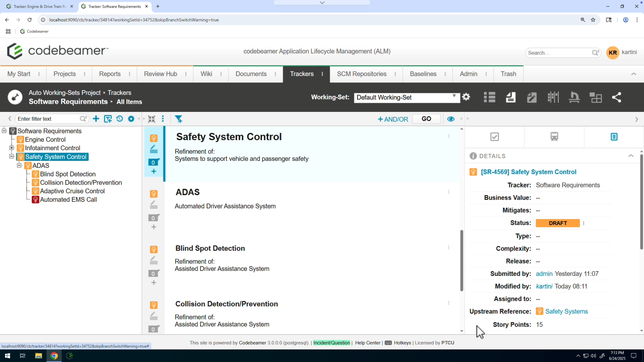The image size is (644, 362).
Task: Open the filter funnel icon
Action: (179, 119)
